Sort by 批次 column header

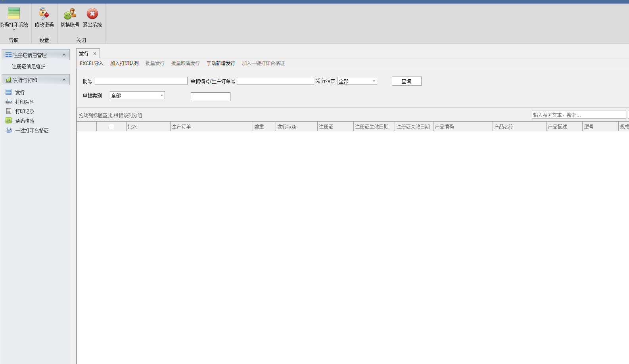(x=148, y=126)
